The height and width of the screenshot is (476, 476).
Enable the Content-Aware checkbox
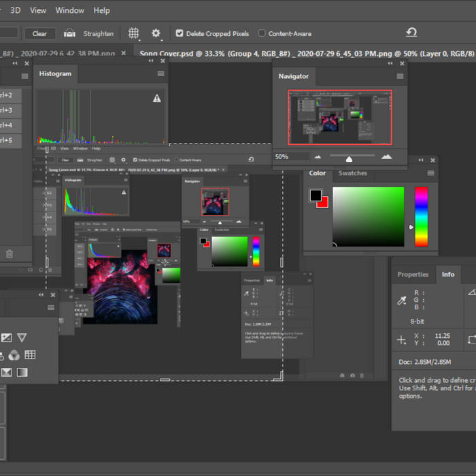(262, 33)
